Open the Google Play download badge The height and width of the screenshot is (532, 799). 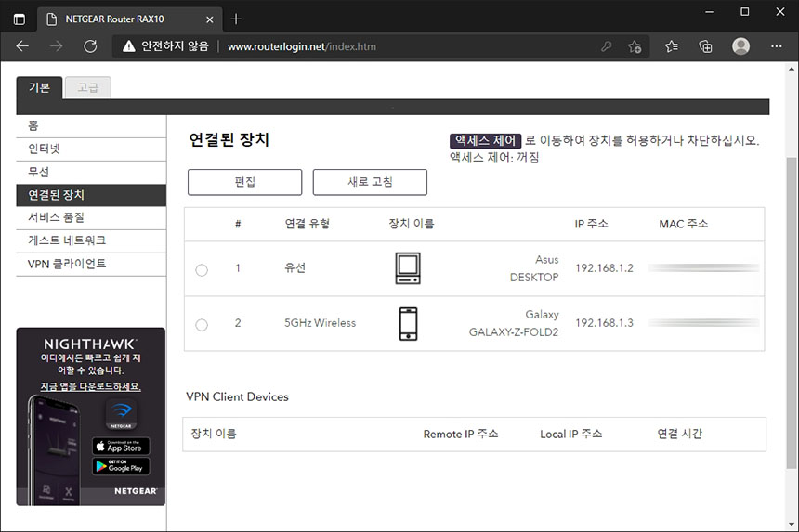121,466
